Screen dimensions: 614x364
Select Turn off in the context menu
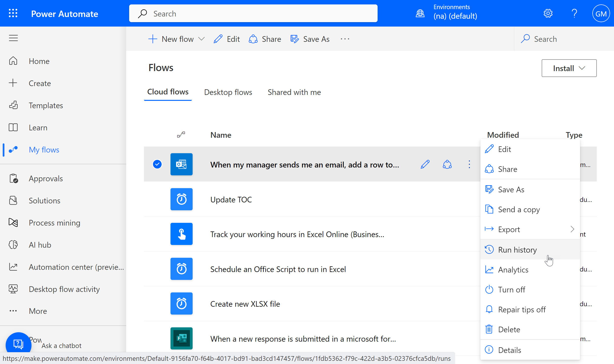511,289
